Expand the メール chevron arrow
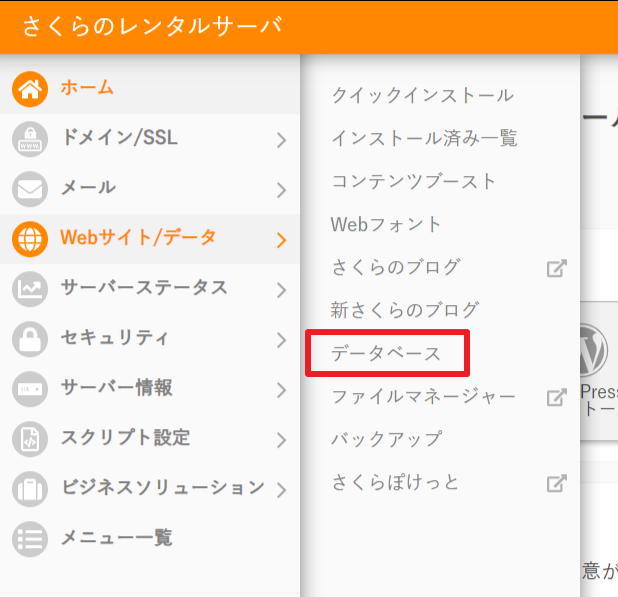This screenshot has width=618, height=597. coord(281,190)
